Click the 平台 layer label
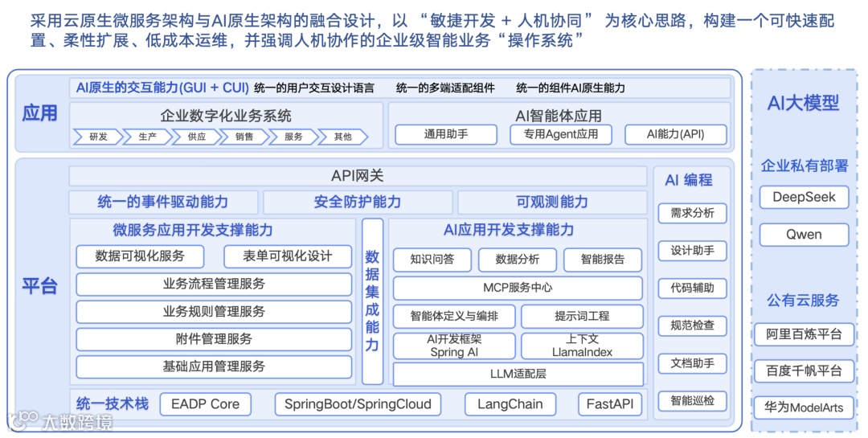 (39, 286)
